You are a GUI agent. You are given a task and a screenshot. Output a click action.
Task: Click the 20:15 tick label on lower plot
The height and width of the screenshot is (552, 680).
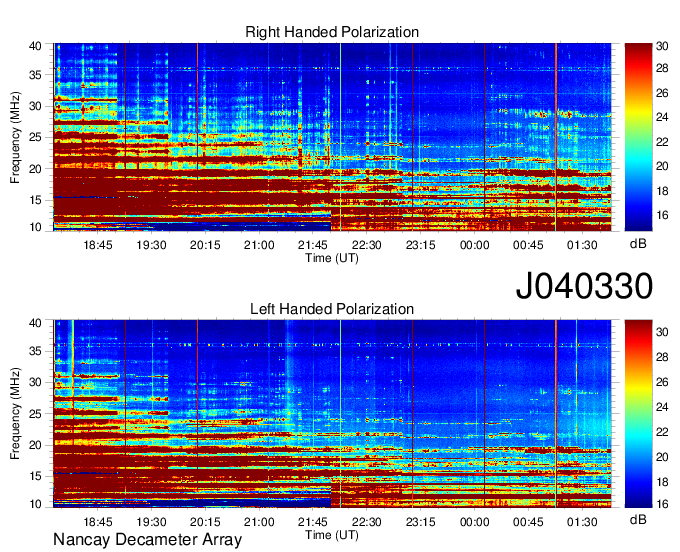[205, 522]
